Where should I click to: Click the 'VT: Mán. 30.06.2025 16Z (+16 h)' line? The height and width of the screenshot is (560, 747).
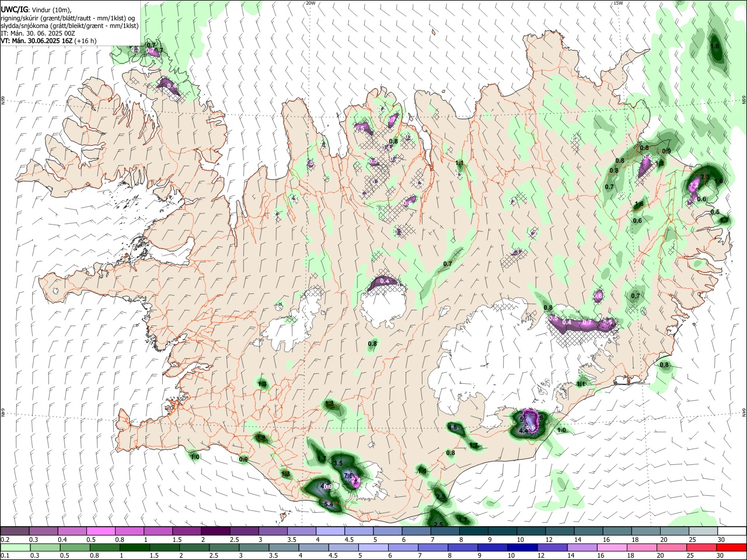(x=48, y=41)
